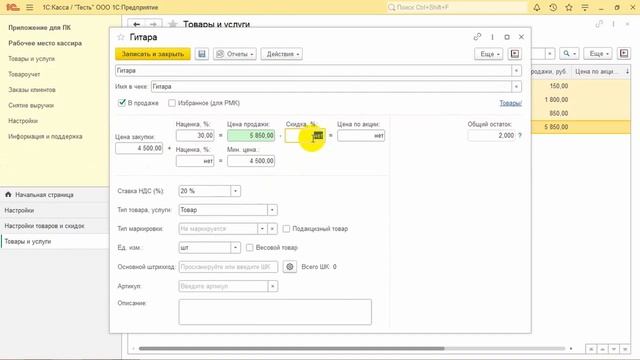Open Тип маркировки dropdown arrow
The image size is (640, 360).
[x=262, y=229]
